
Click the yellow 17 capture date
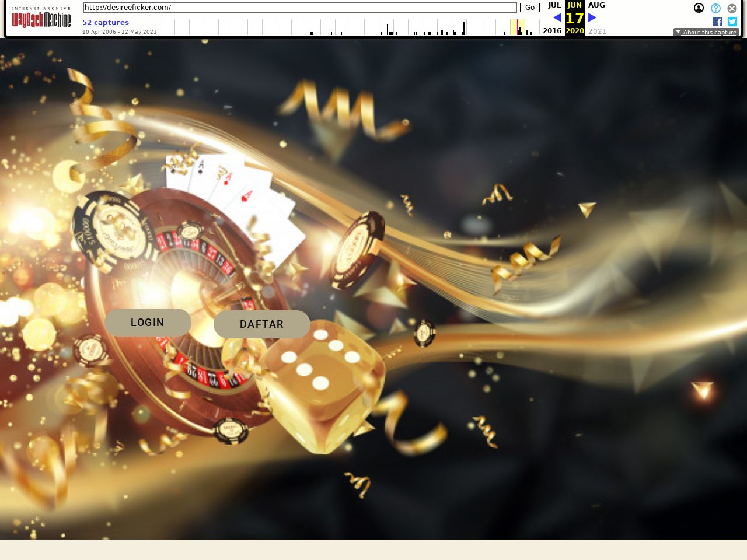click(575, 18)
